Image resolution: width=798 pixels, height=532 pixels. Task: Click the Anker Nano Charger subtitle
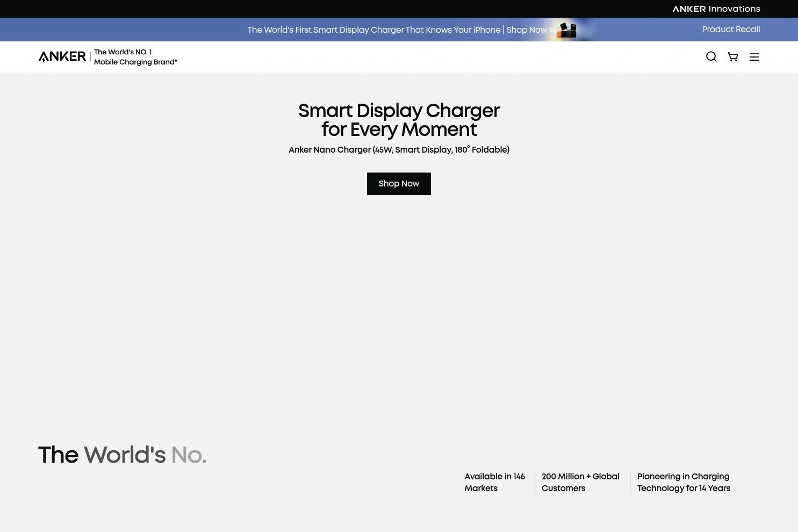(399, 150)
